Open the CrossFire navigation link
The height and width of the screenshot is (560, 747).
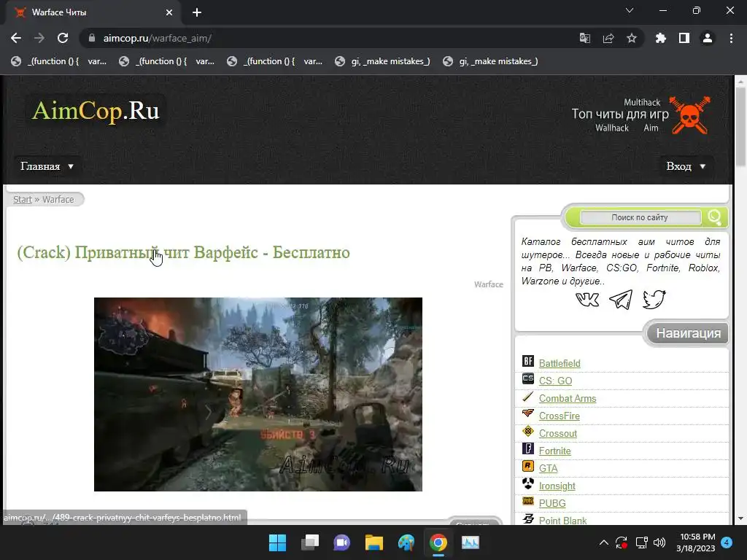click(x=560, y=416)
